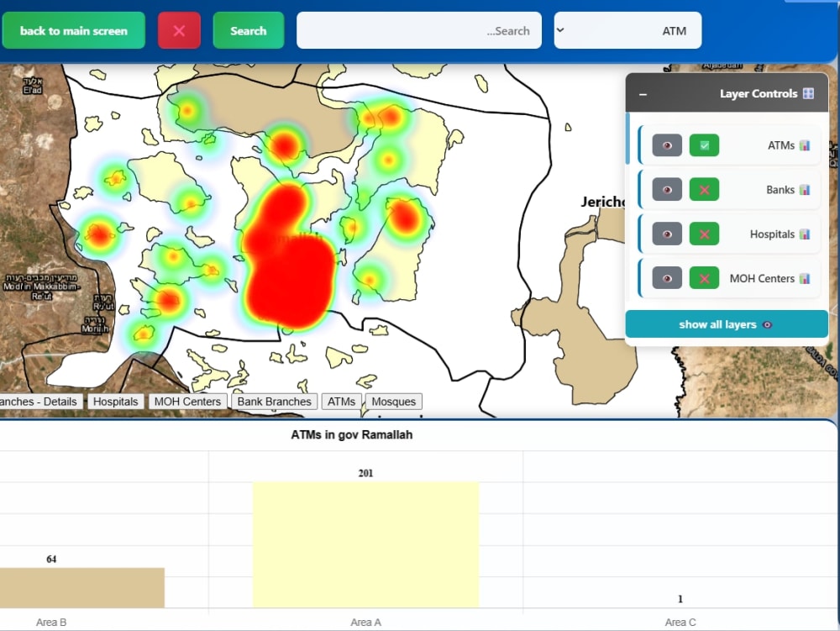
Task: Click the Banks chart icon
Action: click(x=805, y=190)
